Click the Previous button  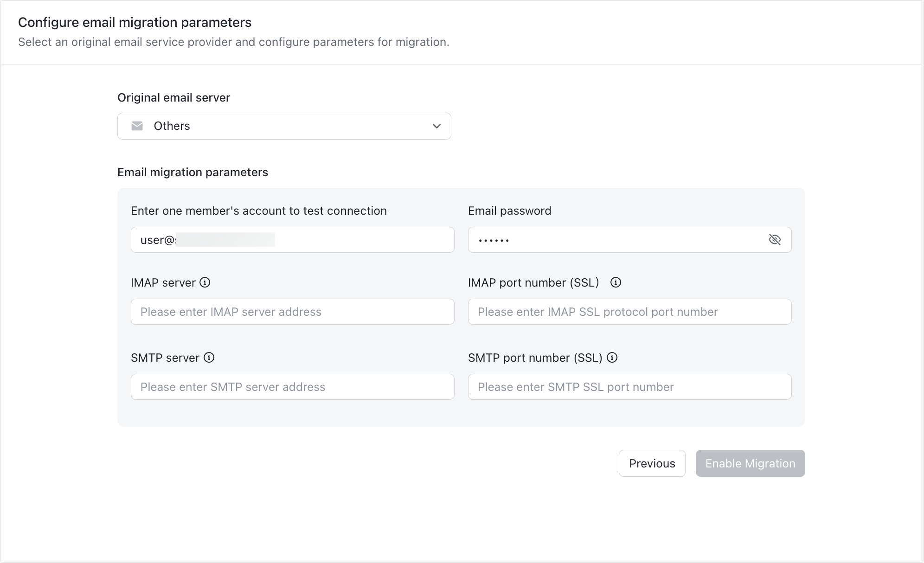652,463
